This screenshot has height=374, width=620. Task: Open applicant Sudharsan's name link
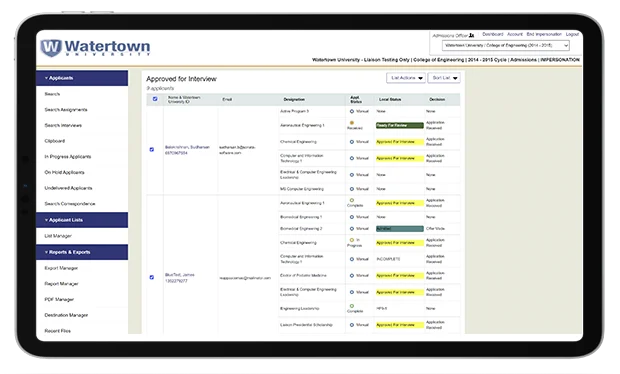[187, 147]
